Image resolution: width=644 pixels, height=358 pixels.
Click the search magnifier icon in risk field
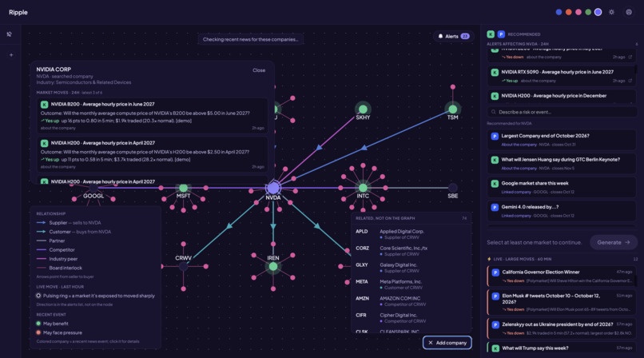tap(493, 112)
